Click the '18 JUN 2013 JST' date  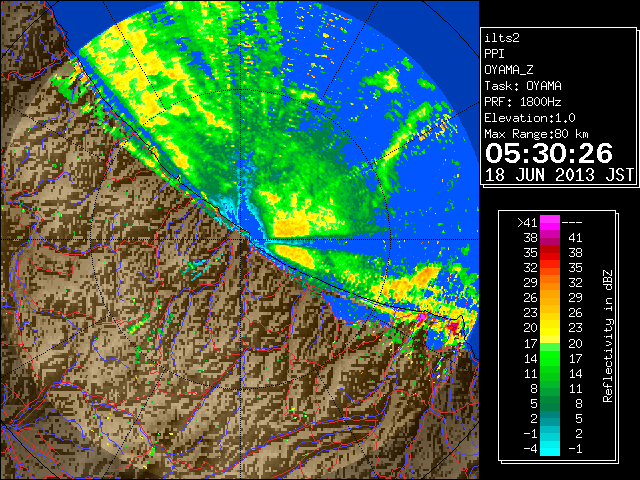click(560, 175)
